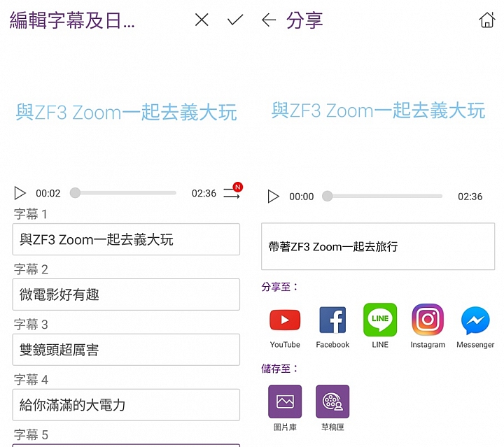Tap the 編輯字幕及日... header title
This screenshot has width=504, height=447.
click(x=72, y=20)
